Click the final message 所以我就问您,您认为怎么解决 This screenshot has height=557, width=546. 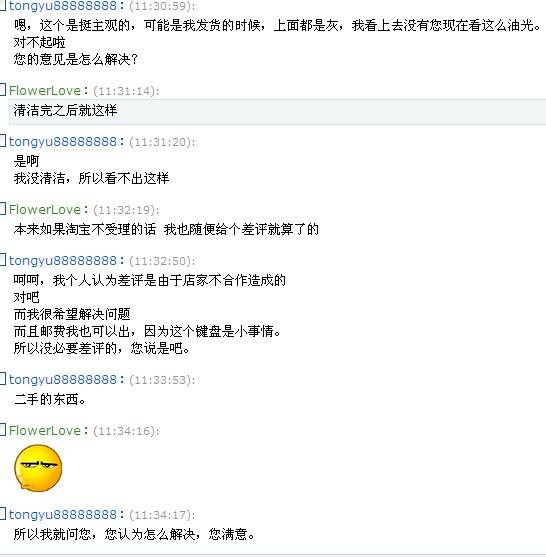(x=134, y=534)
